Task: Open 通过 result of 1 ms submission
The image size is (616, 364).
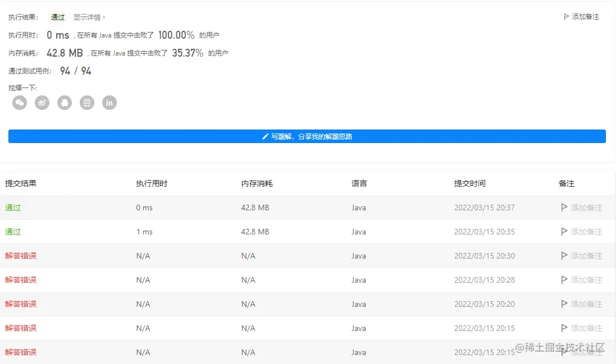Action: coord(12,232)
